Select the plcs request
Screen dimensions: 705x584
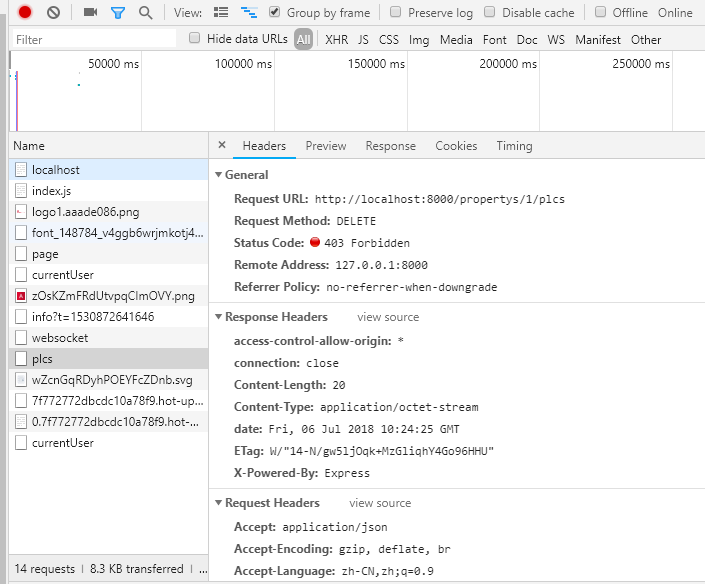pyautogui.click(x=108, y=359)
